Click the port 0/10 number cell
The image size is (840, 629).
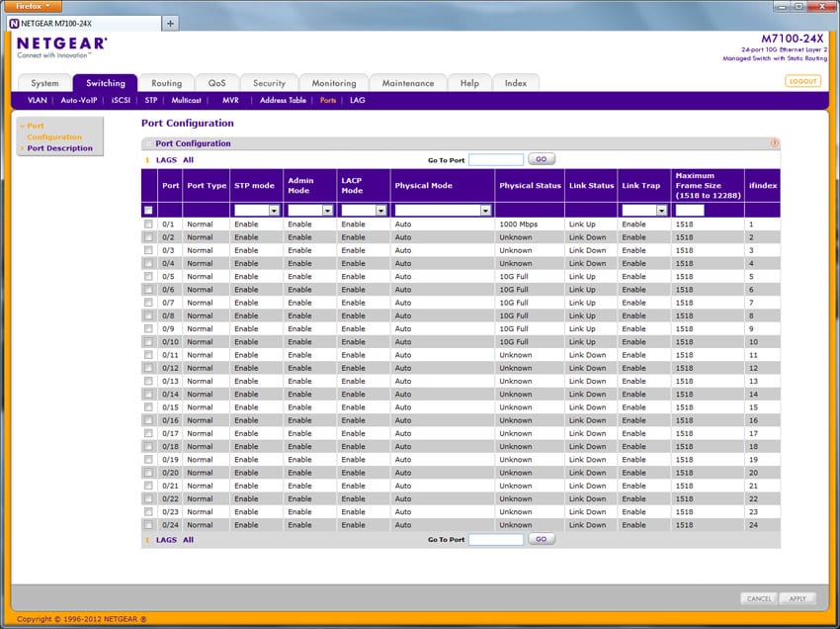click(170, 341)
